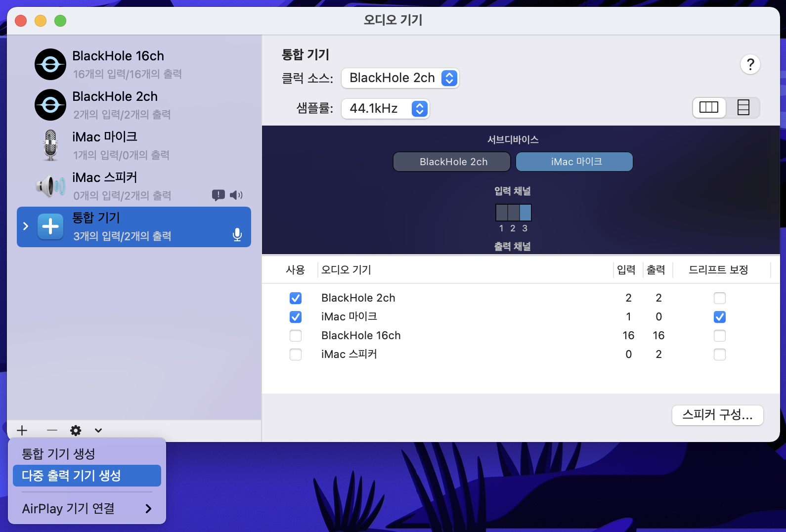Choose 통합 기기 생성 from menu

[87, 454]
